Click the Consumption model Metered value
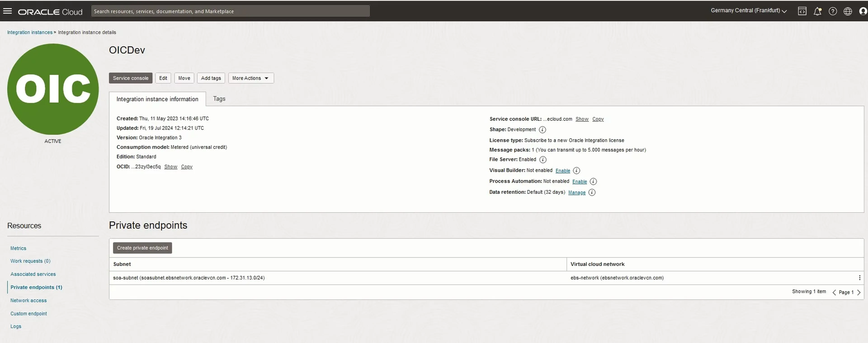 pos(199,147)
